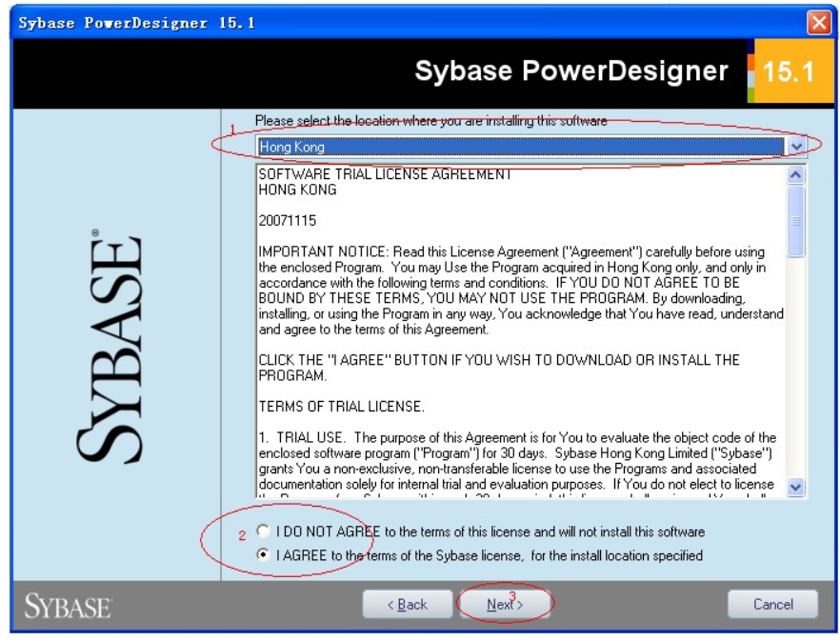Click the 'CLICK THE I AGREE BUTTON' line
This screenshot has width=840, height=641.
[x=499, y=367]
